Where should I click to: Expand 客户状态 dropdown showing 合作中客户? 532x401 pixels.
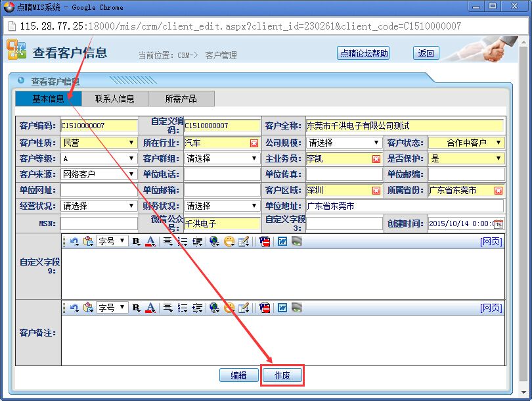point(466,143)
